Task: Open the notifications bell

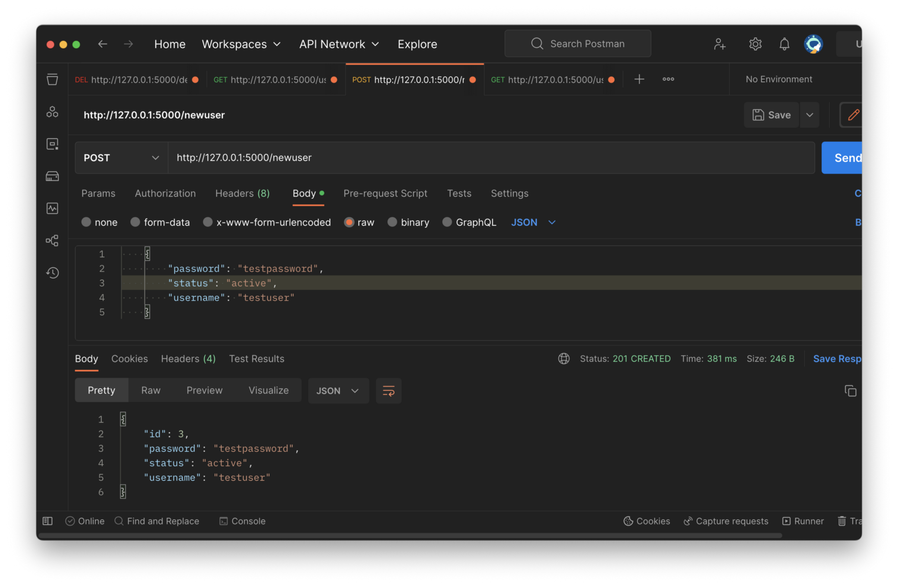Action: 784,44
